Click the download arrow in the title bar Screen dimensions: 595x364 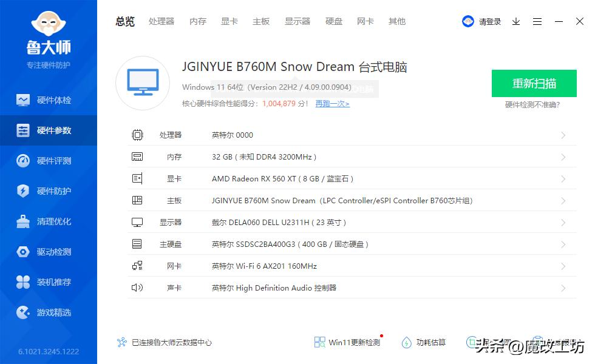coord(517,21)
